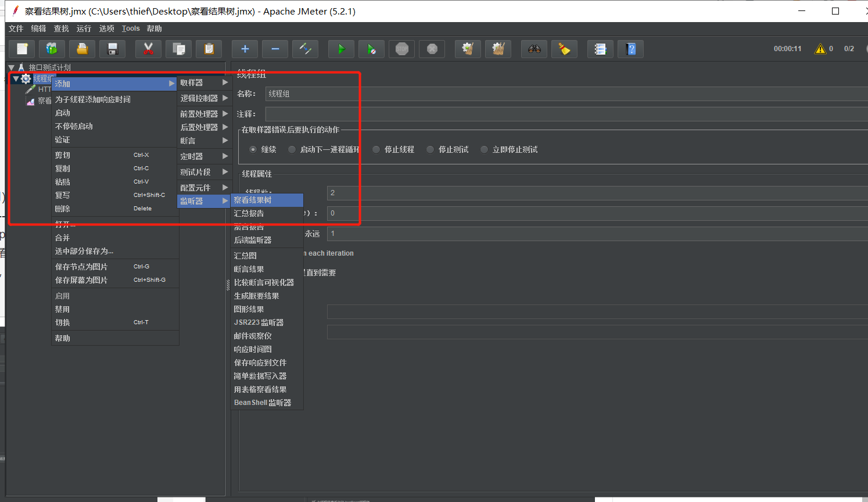868x502 pixels.
Task: Click the Cut scissors icon
Action: tap(149, 49)
